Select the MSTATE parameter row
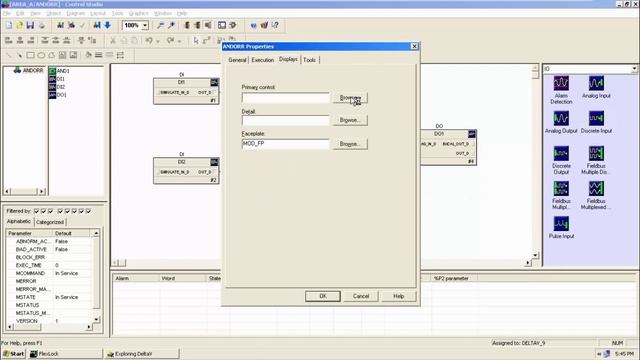Viewport: 640px width, 360px height. click(x=49, y=297)
